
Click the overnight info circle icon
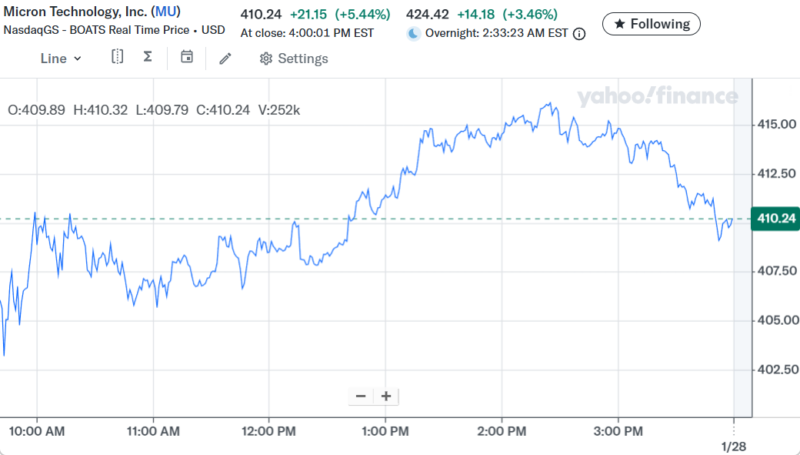[580, 33]
